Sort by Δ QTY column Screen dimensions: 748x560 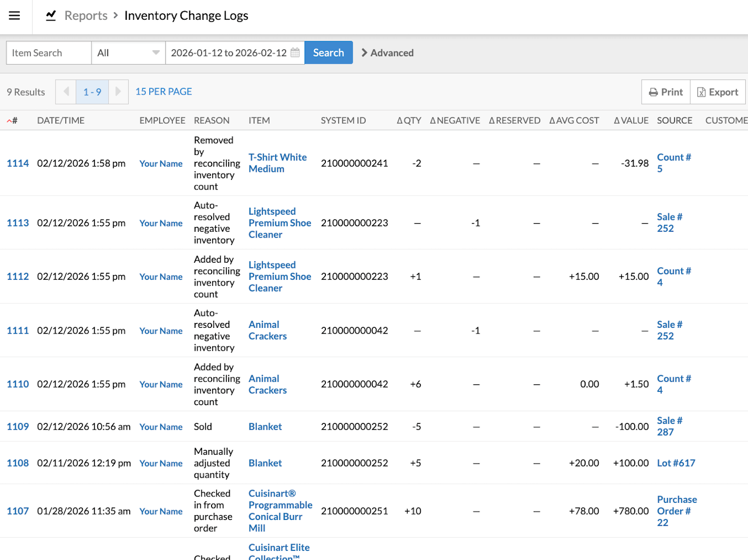coord(409,121)
